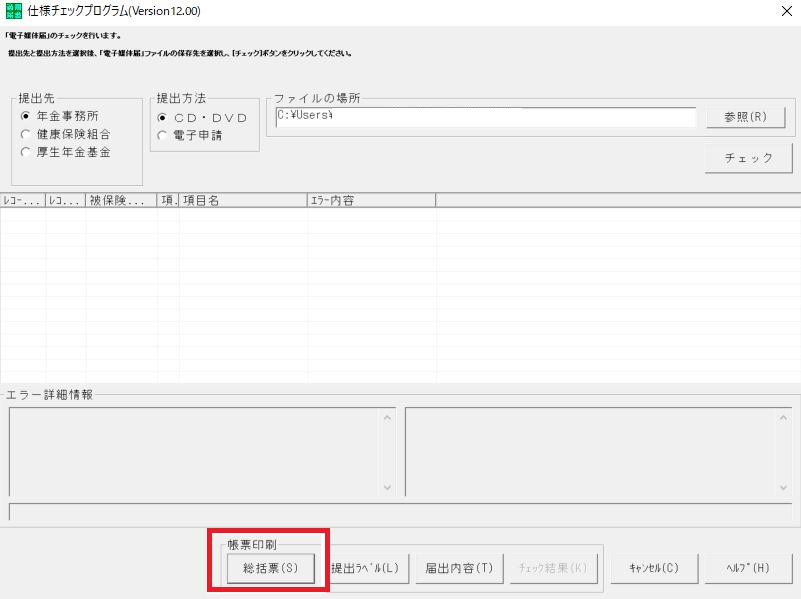
Task: Click the 被保険 column header
Action: (121, 200)
